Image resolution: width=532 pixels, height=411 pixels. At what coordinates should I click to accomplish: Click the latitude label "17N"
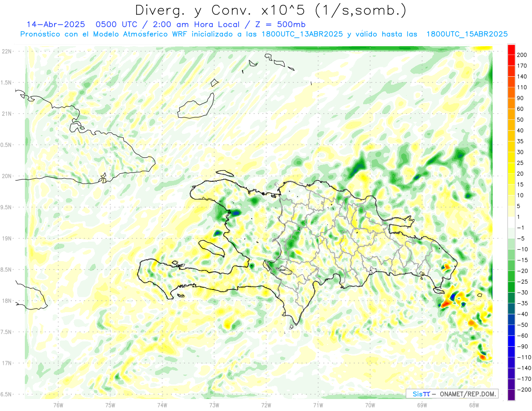(x=7, y=363)
